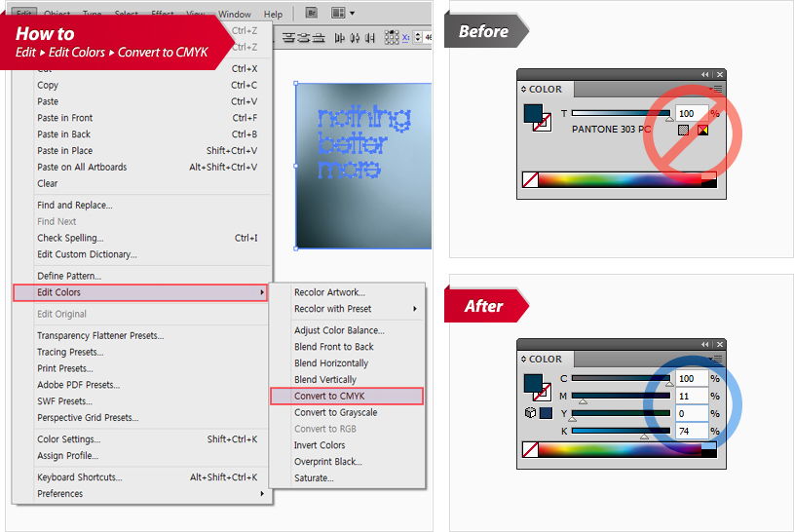Collapse the Before Color panel with double arrows
794x532 pixels.
[702, 75]
